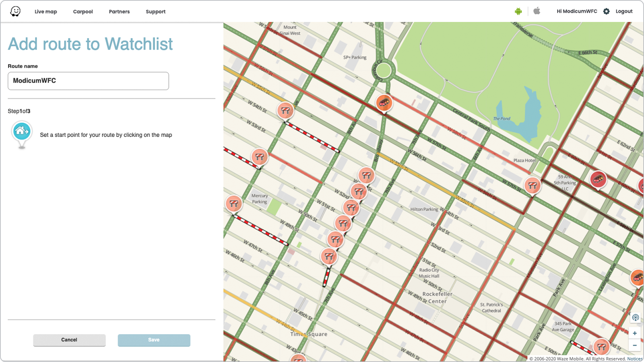Select Radio City Music Hall label

429,273
